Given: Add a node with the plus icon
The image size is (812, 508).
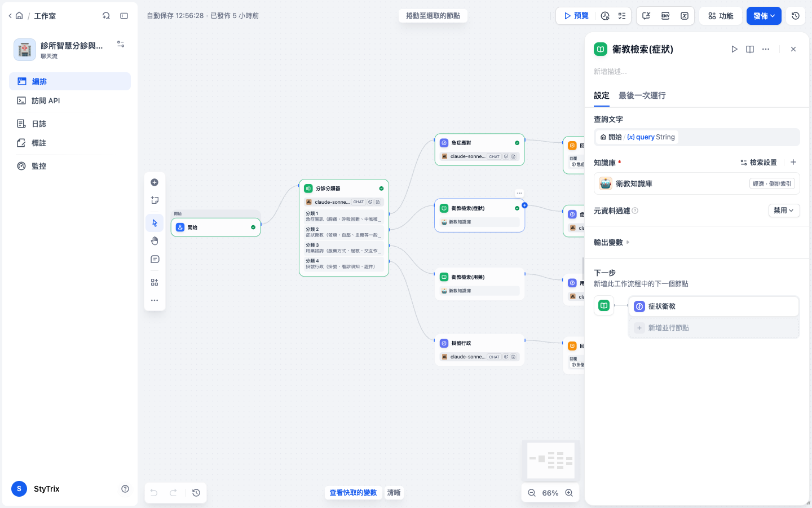Looking at the screenshot, I should (x=155, y=182).
